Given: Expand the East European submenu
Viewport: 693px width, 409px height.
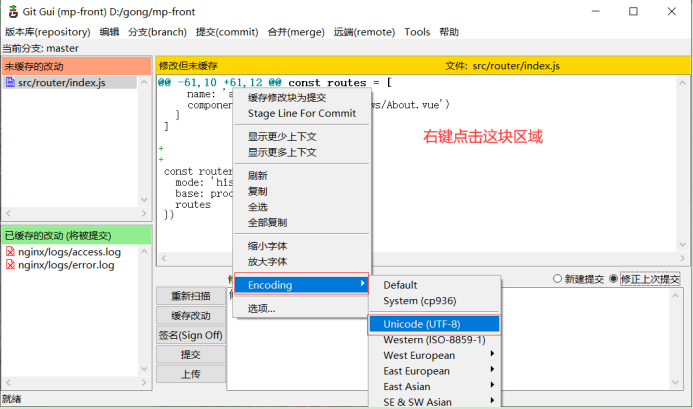Looking at the screenshot, I should point(492,369).
